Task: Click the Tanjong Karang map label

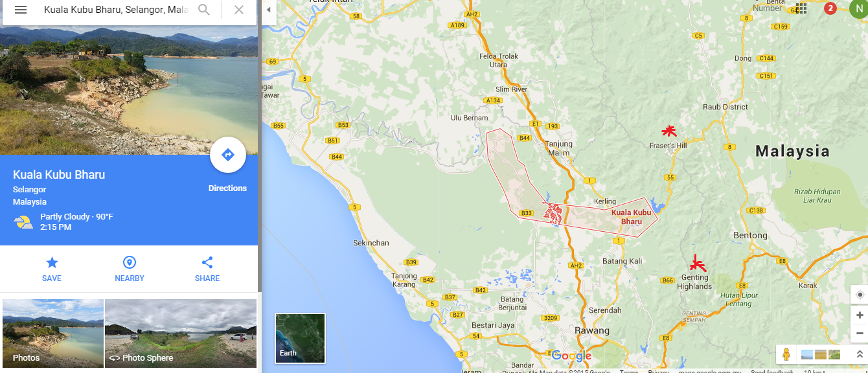Action: (404, 280)
